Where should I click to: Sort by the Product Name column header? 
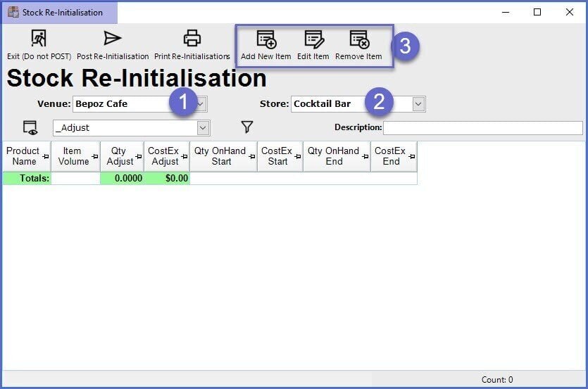pos(23,156)
